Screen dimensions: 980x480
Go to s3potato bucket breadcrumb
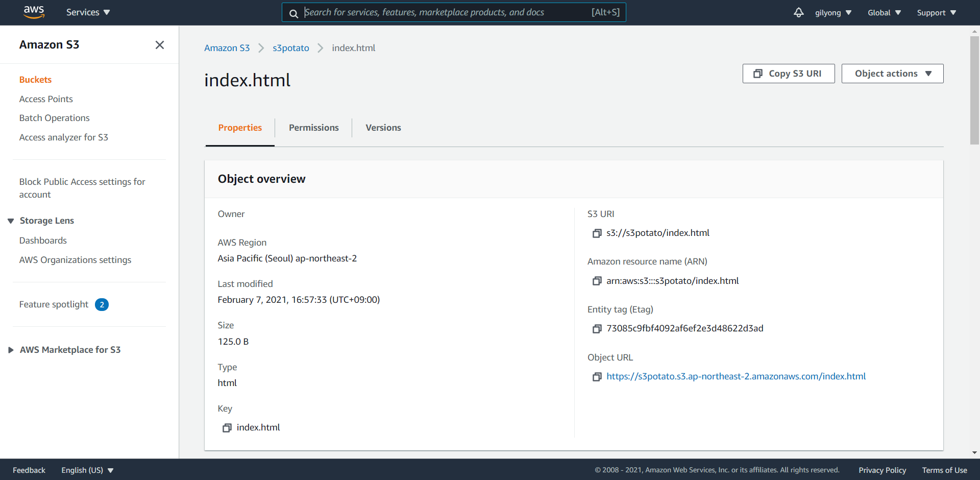click(290, 48)
